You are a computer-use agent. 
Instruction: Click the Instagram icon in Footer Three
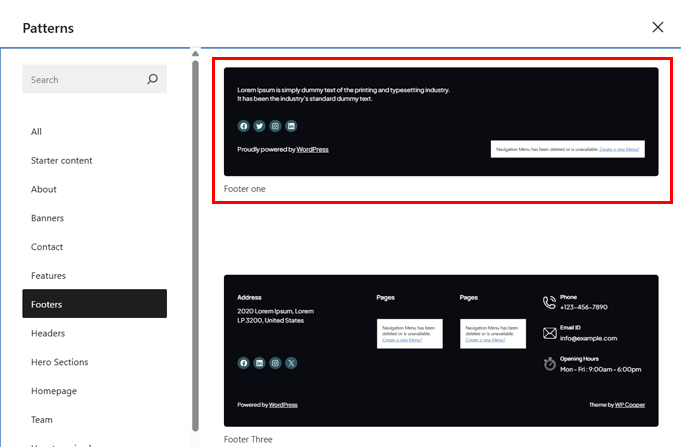click(275, 363)
